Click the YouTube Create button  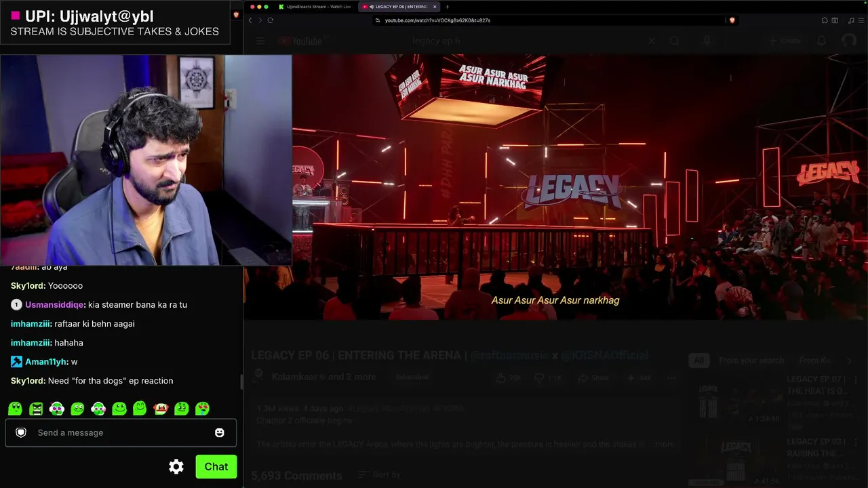pyautogui.click(x=785, y=41)
